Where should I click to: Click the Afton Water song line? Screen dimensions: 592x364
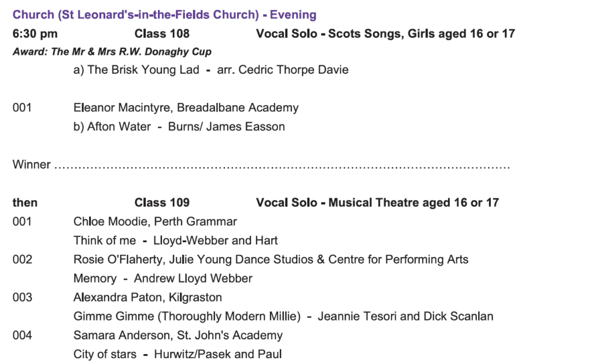(179, 127)
